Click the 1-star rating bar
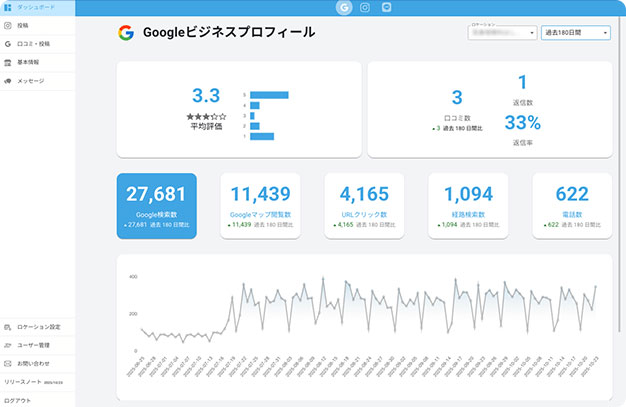This screenshot has width=626, height=407. pyautogui.click(x=262, y=137)
